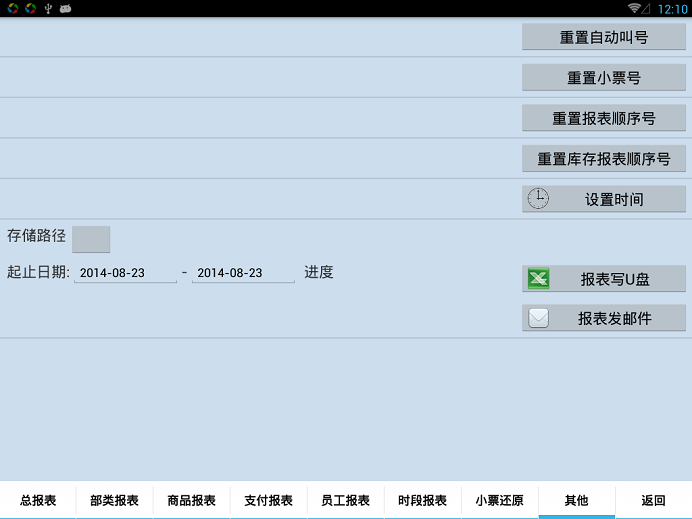The image size is (692, 519).
Task: Reset report sequence with 重置报表顺序号
Action: tap(603, 118)
